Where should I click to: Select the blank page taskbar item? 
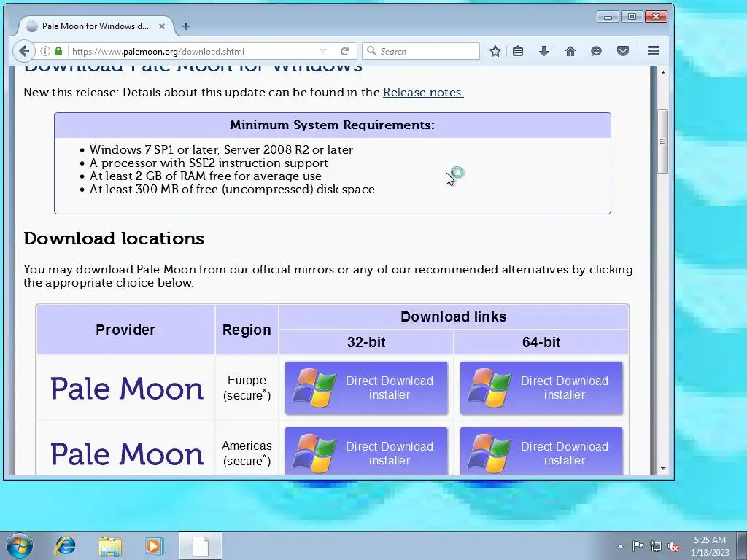200,545
